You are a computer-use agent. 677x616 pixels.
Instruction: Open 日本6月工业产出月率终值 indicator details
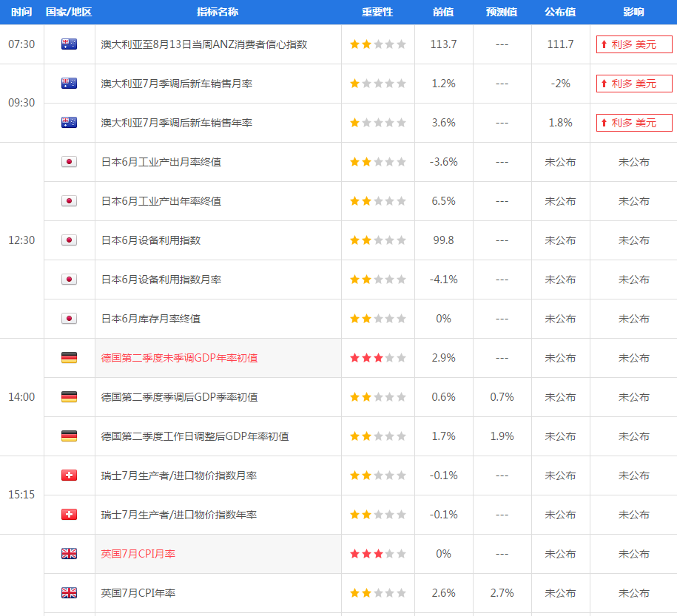161,162
